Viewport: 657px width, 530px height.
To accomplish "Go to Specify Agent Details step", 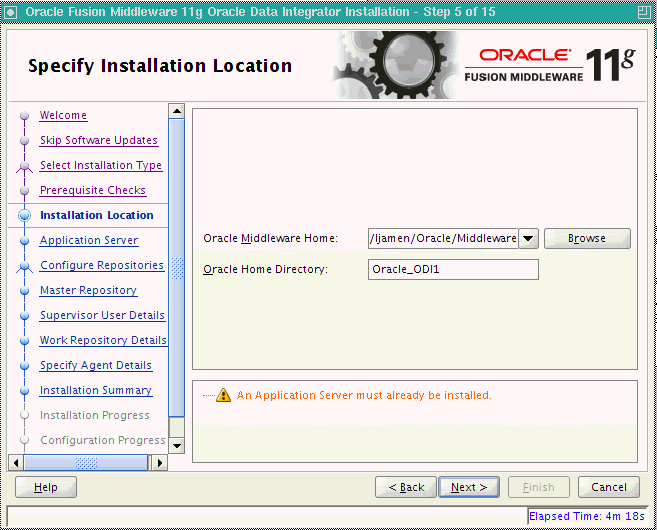I will tap(96, 365).
